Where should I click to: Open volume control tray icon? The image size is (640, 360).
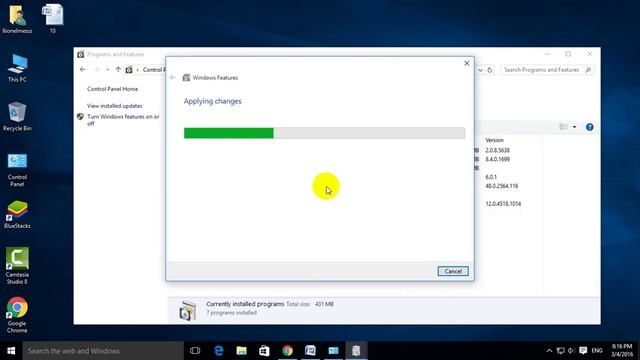(x=571, y=351)
